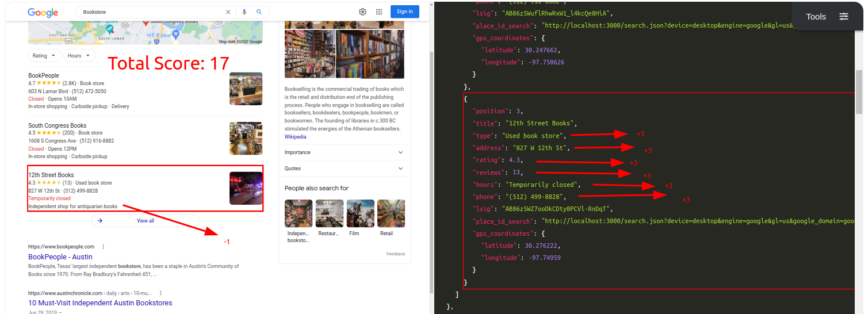Select the "827 W 12th St" JSON value
Viewport: 868px width, 314px height.
[x=540, y=148]
